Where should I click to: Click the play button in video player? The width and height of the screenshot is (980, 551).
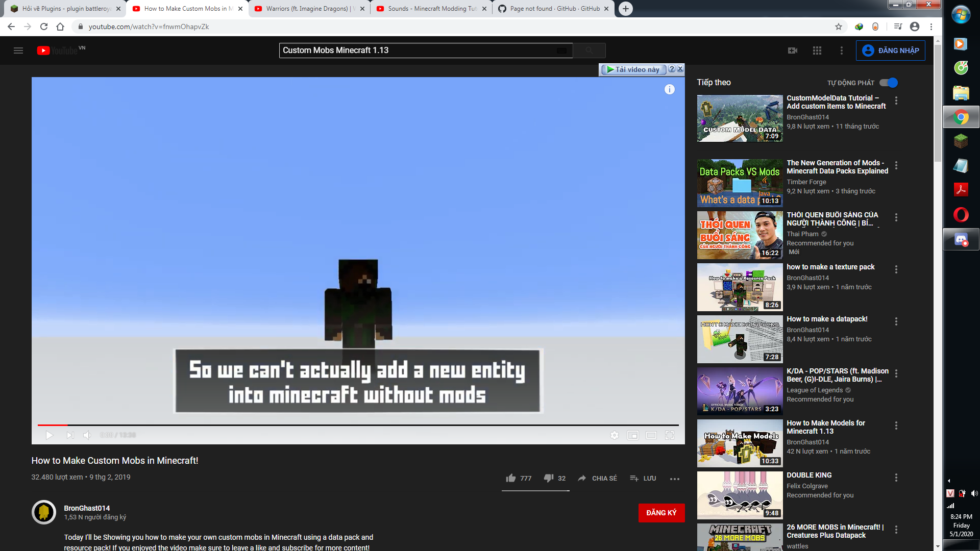pyautogui.click(x=50, y=435)
